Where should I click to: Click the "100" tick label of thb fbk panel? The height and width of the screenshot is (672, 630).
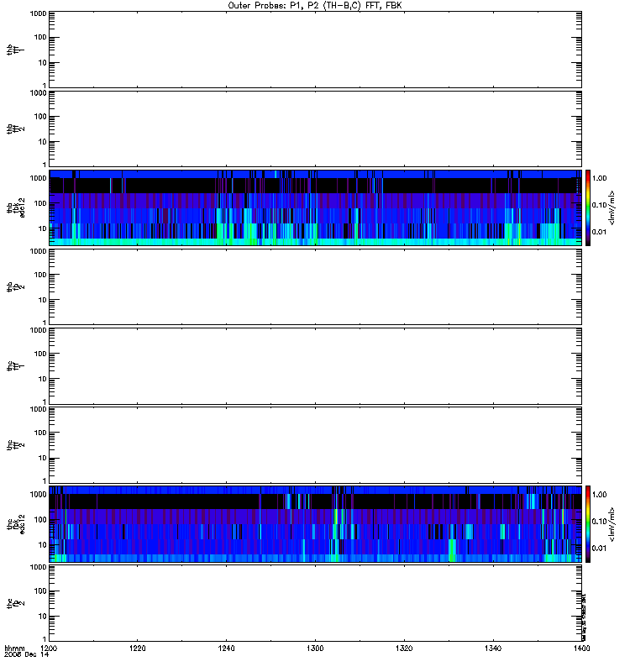click(40, 203)
